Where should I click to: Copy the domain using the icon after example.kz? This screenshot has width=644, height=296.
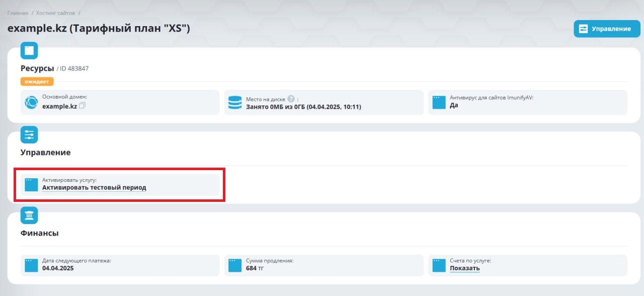pos(83,106)
